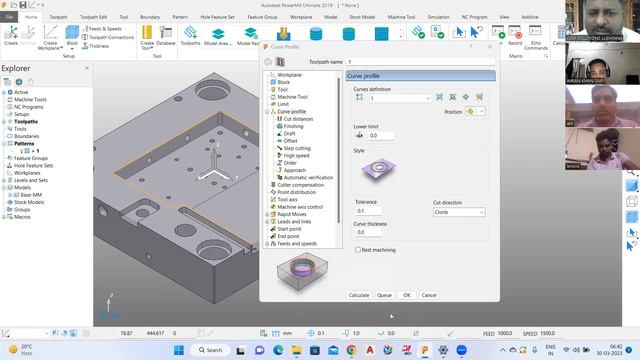Click the Save icon in the quick access bar
Image resolution: width=640 pixels, height=360 pixels.
point(23,5)
